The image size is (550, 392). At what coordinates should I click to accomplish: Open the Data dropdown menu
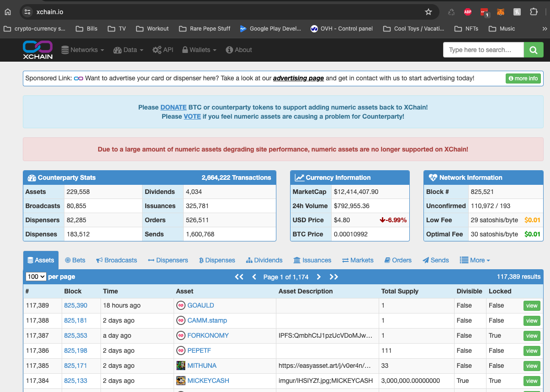point(128,50)
